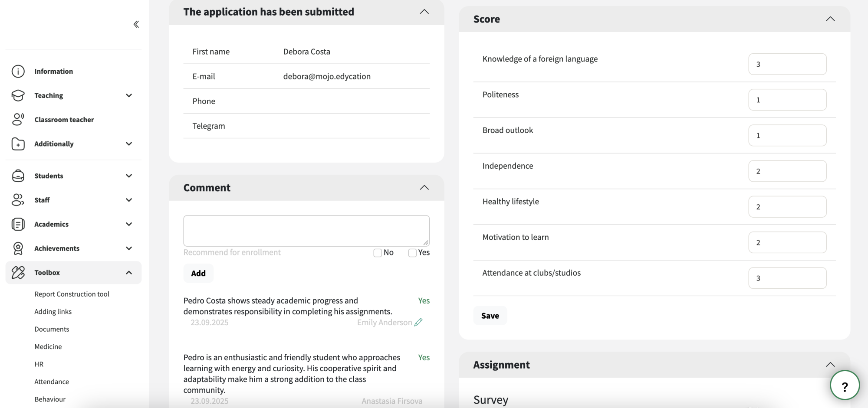Collapse the sidebar with double-chevron icon
Viewport: 868px width, 408px height.
136,24
